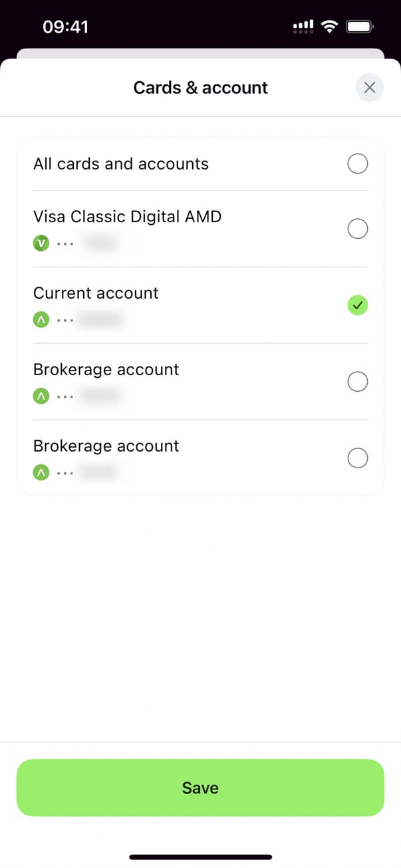Tap the cellular signal bars icon
This screenshot has height=868, width=401.
pos(303,27)
